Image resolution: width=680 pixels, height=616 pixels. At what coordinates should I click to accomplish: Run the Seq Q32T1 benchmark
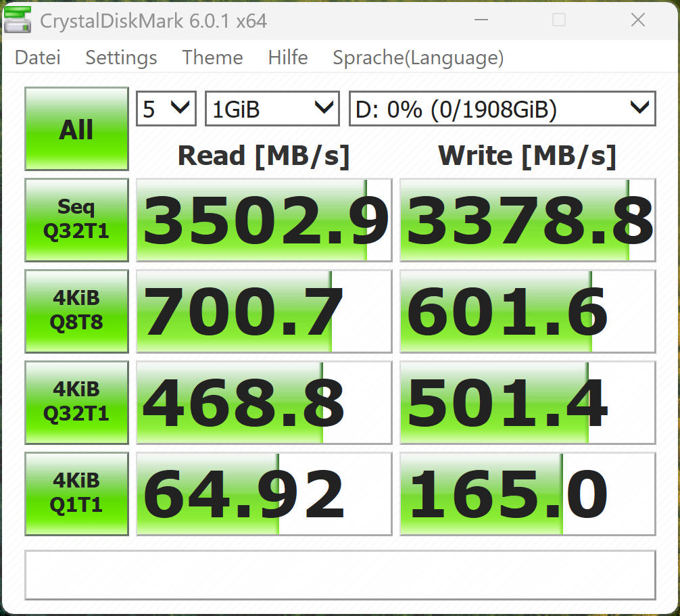[76, 220]
